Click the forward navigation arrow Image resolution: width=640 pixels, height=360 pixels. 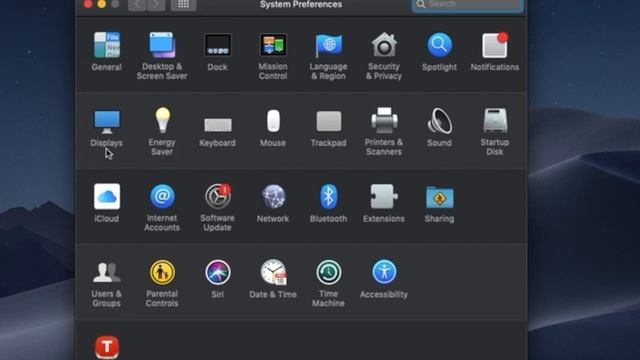pyautogui.click(x=156, y=4)
